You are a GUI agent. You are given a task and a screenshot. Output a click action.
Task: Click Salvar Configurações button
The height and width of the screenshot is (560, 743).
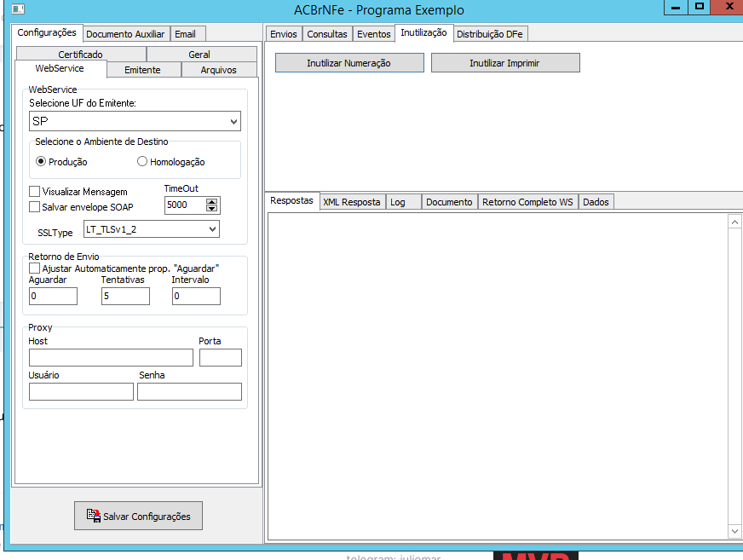(138, 516)
